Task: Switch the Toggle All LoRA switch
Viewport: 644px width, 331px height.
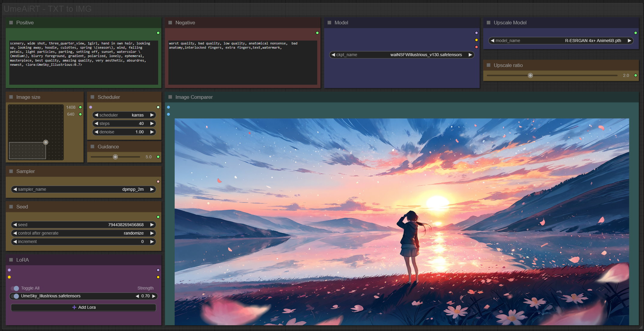Action: point(15,288)
